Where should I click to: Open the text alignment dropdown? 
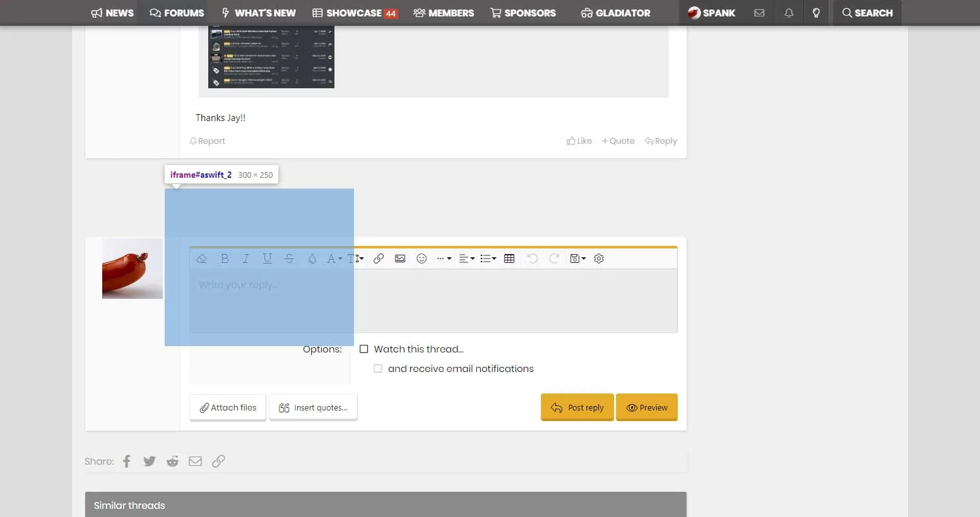(x=466, y=258)
